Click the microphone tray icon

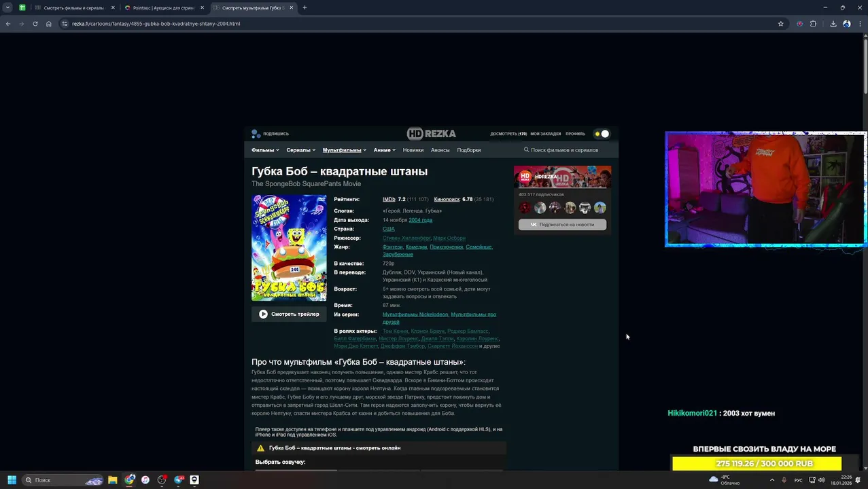784,479
